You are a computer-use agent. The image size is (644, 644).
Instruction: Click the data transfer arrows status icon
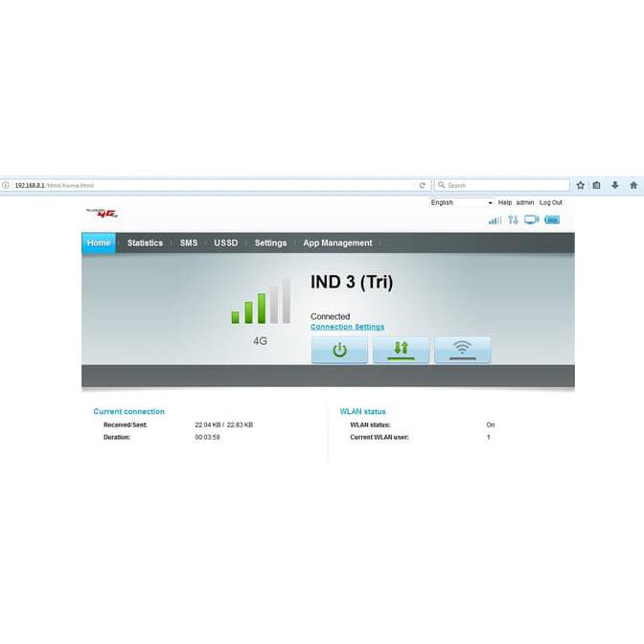(513, 219)
